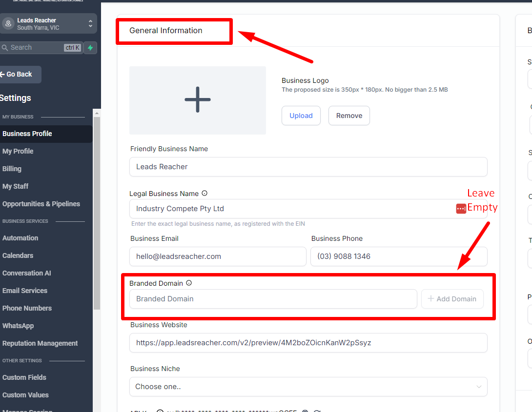The width and height of the screenshot is (532, 412).
Task: Click the search magnifier icon
Action: tap(5, 48)
